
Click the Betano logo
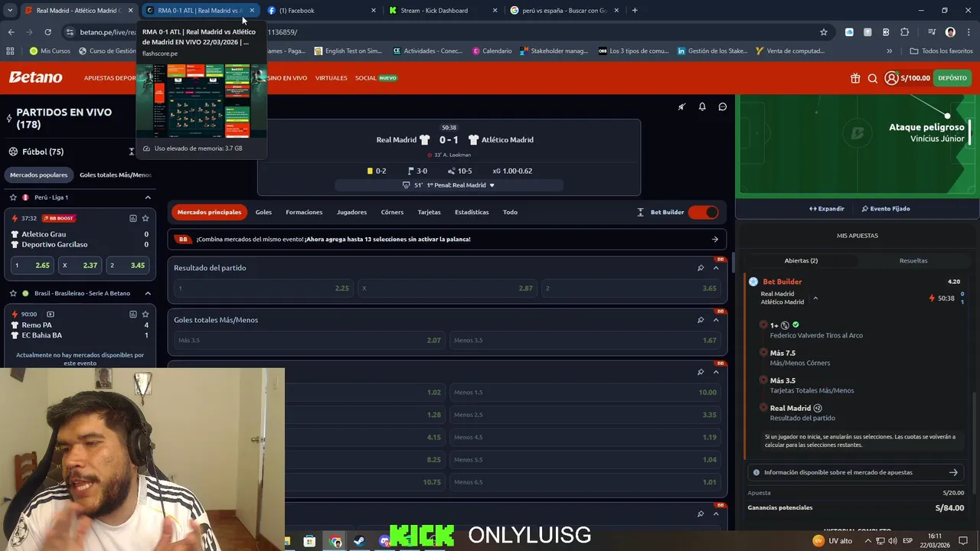click(x=35, y=77)
